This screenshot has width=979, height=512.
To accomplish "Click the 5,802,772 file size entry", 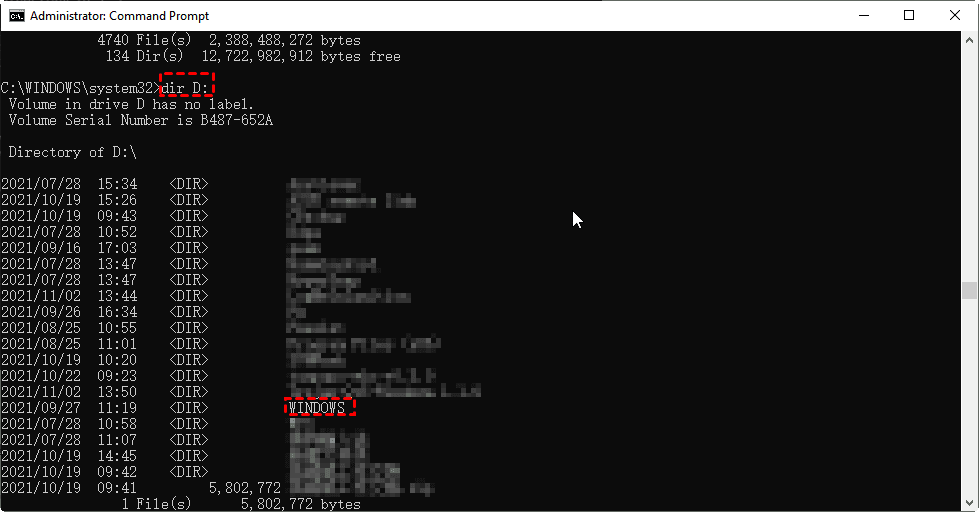I will click(x=245, y=488).
